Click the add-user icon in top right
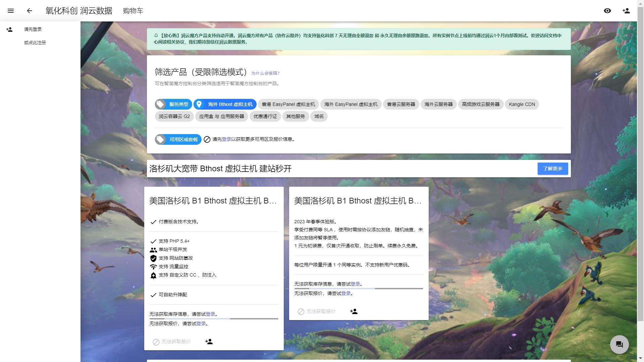Image resolution: width=644 pixels, height=362 pixels. coord(626,11)
